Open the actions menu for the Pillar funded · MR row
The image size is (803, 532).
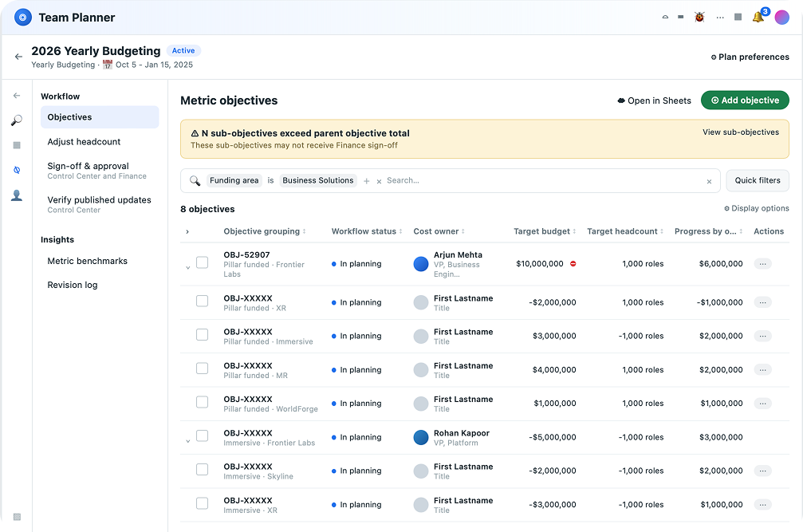762,369
